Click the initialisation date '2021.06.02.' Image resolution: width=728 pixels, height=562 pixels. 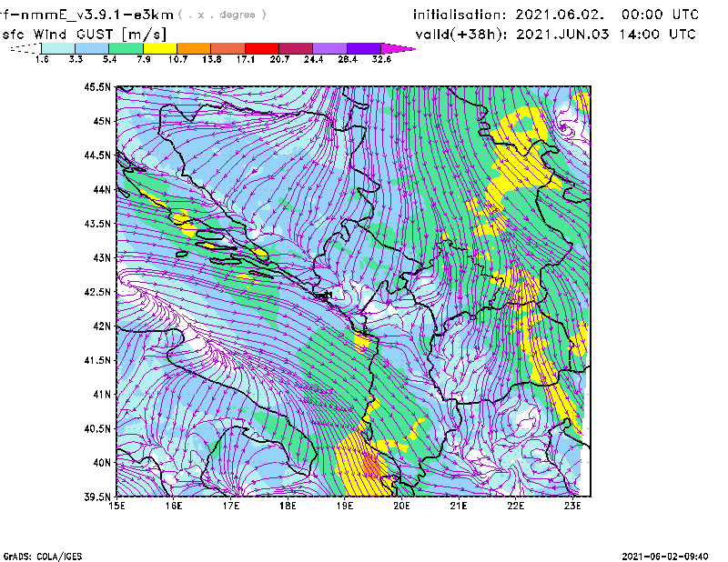(x=560, y=15)
